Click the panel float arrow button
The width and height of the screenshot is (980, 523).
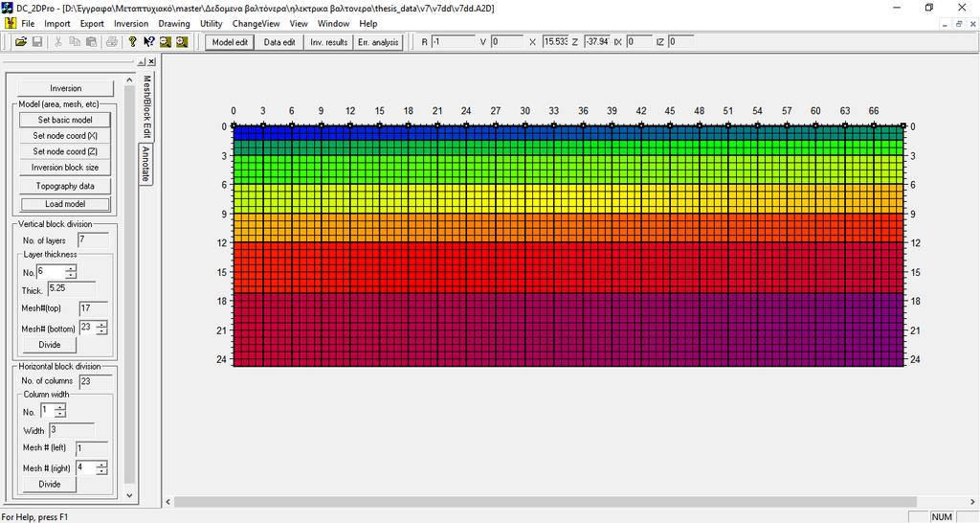(x=142, y=61)
